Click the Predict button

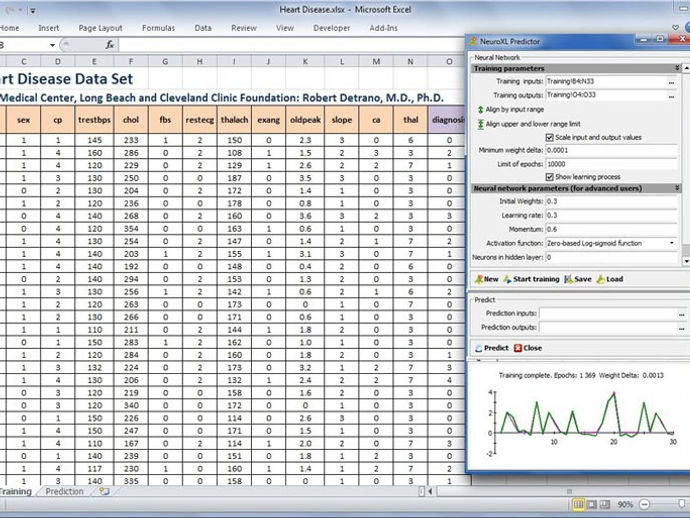point(492,348)
